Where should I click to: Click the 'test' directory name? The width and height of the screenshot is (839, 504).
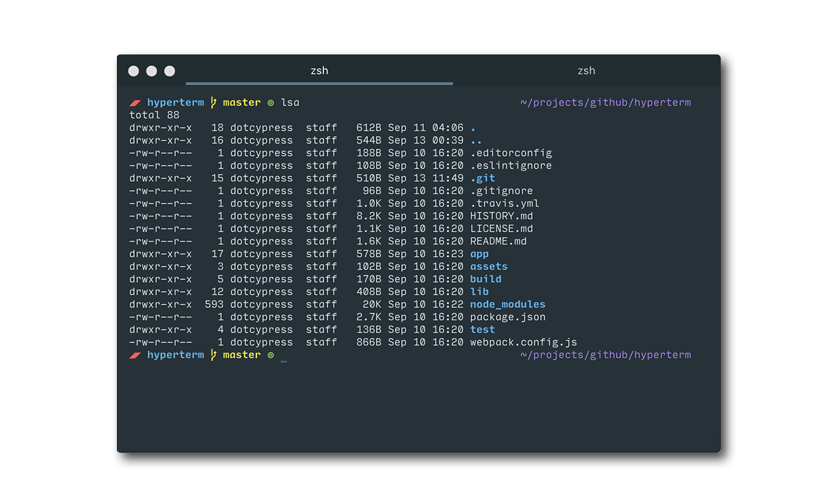[x=482, y=329]
